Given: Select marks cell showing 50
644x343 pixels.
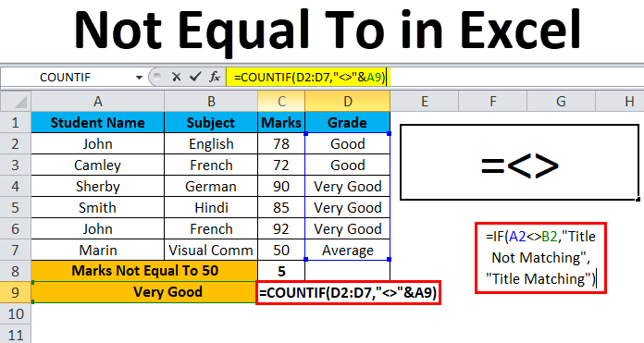Looking at the screenshot, I should (281, 250).
